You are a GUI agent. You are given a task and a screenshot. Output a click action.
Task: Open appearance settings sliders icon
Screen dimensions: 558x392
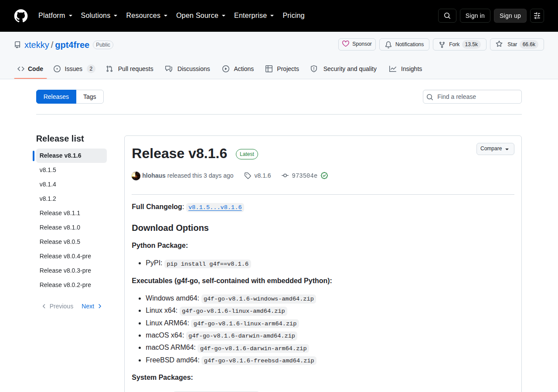[537, 16]
